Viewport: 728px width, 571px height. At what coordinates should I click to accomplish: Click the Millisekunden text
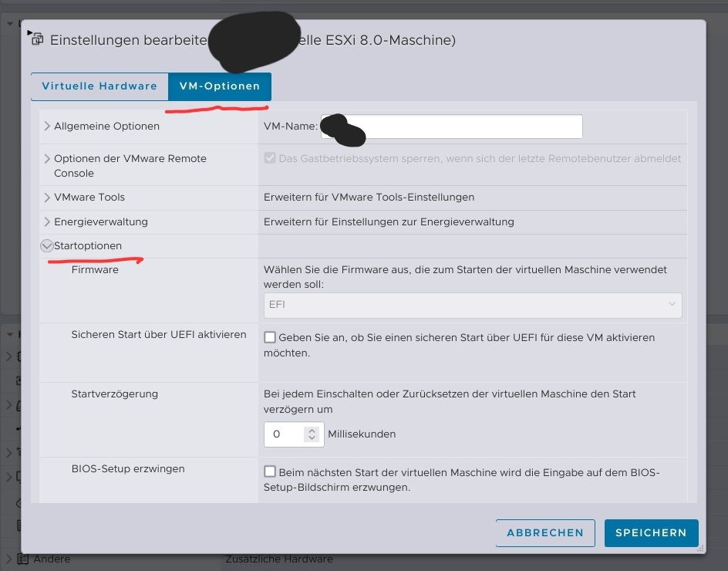click(362, 434)
